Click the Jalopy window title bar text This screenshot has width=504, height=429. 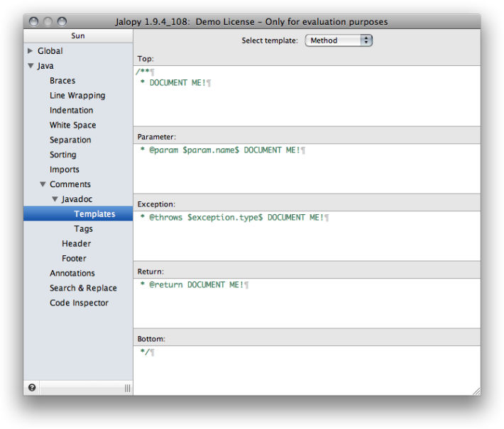point(252,22)
